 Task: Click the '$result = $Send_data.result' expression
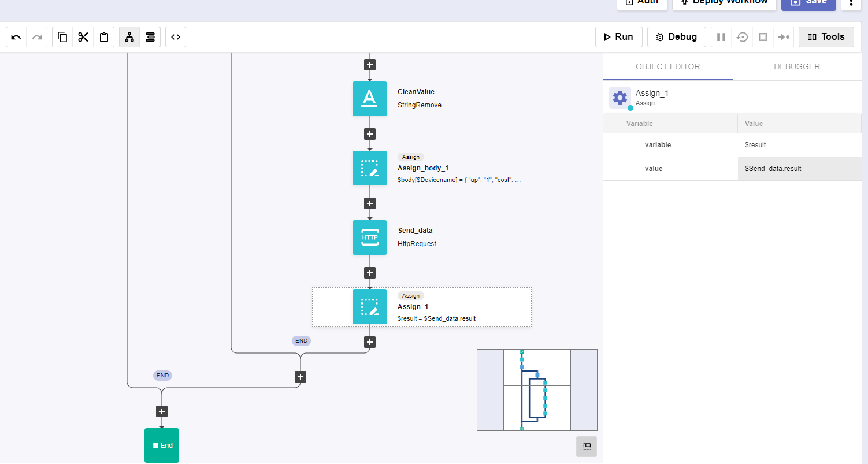coord(436,318)
